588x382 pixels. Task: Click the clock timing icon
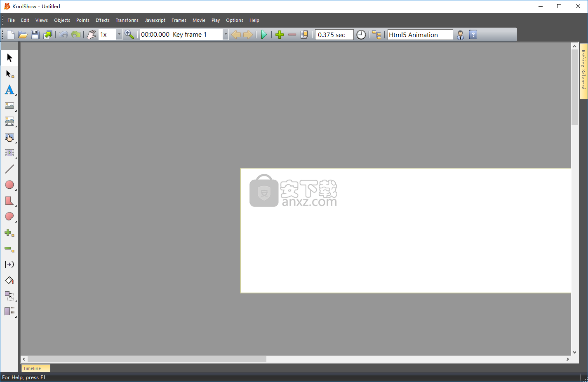click(x=361, y=35)
